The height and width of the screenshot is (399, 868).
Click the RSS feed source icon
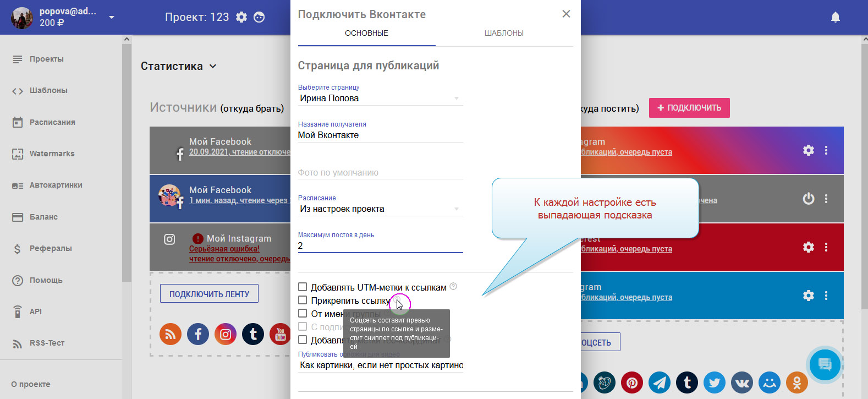coord(171,334)
